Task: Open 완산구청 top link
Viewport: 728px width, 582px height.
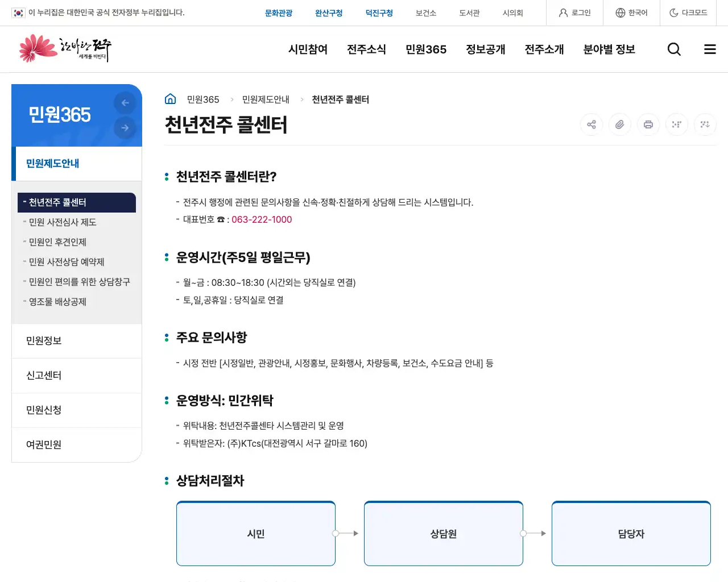Action: [329, 13]
